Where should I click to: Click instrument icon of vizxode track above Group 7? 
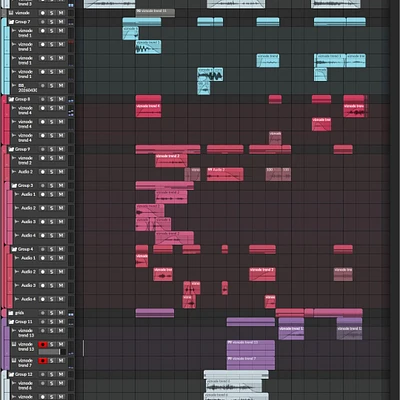click(x=11, y=13)
